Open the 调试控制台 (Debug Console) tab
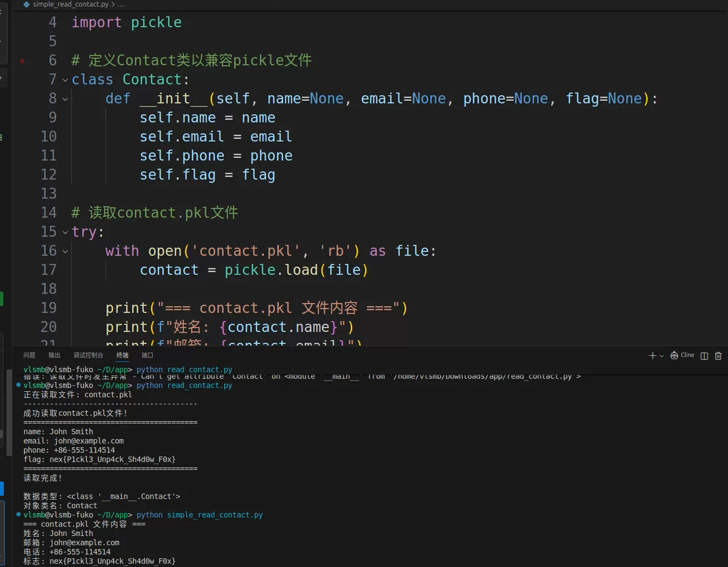 pos(88,355)
